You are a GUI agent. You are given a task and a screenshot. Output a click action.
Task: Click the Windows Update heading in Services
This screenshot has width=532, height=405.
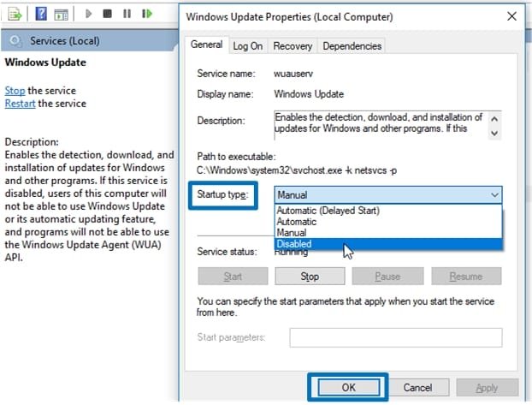tap(45, 63)
